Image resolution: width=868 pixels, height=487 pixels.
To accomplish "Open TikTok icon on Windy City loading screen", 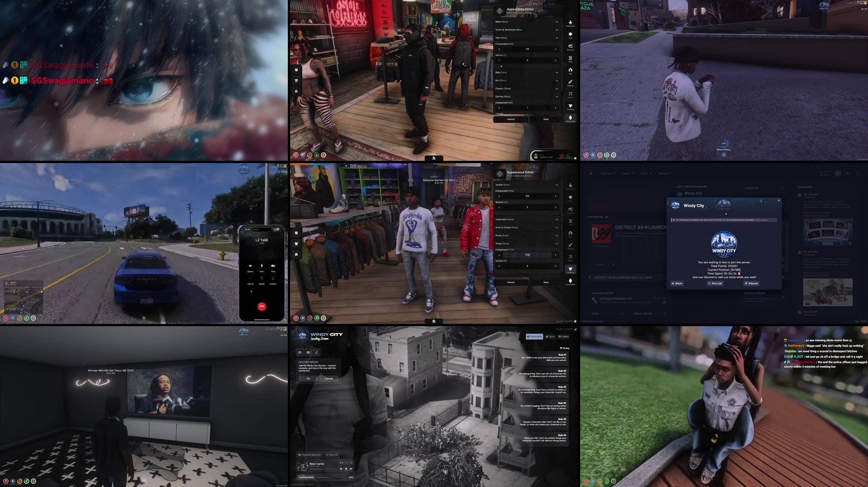I will 316,352.
